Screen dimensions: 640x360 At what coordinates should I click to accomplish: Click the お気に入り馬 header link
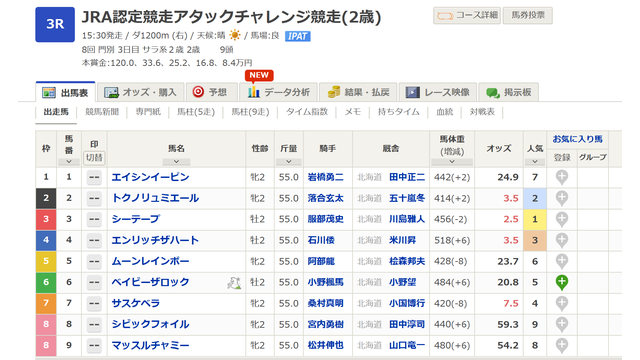[x=578, y=139]
